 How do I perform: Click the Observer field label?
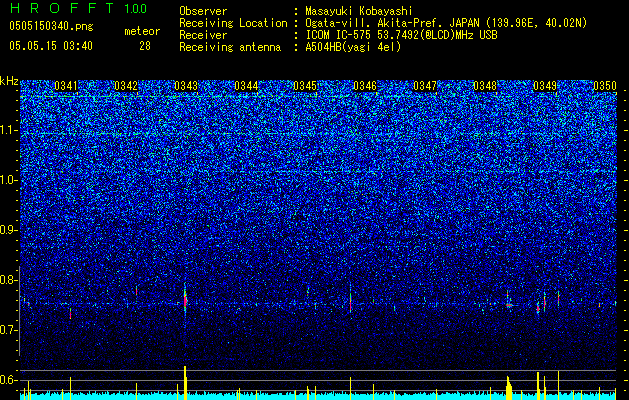(x=203, y=11)
